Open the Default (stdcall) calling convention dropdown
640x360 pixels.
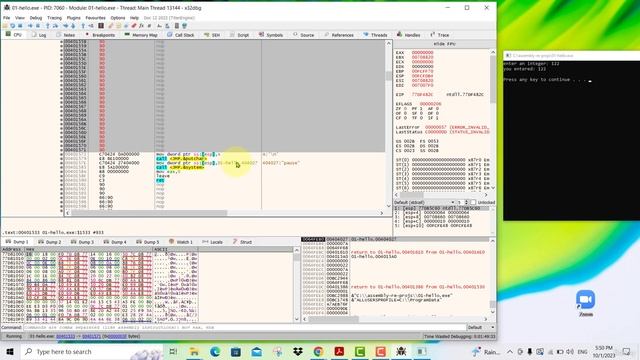pyautogui.click(x=424, y=202)
